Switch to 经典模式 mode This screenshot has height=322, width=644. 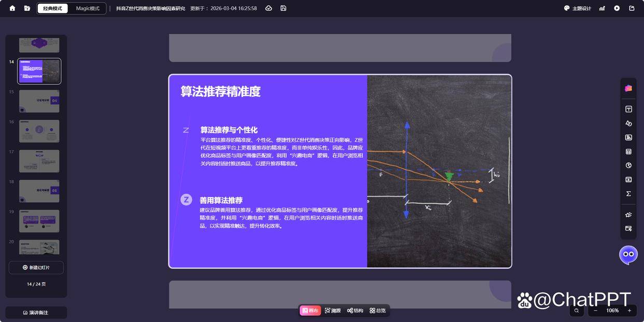click(53, 8)
